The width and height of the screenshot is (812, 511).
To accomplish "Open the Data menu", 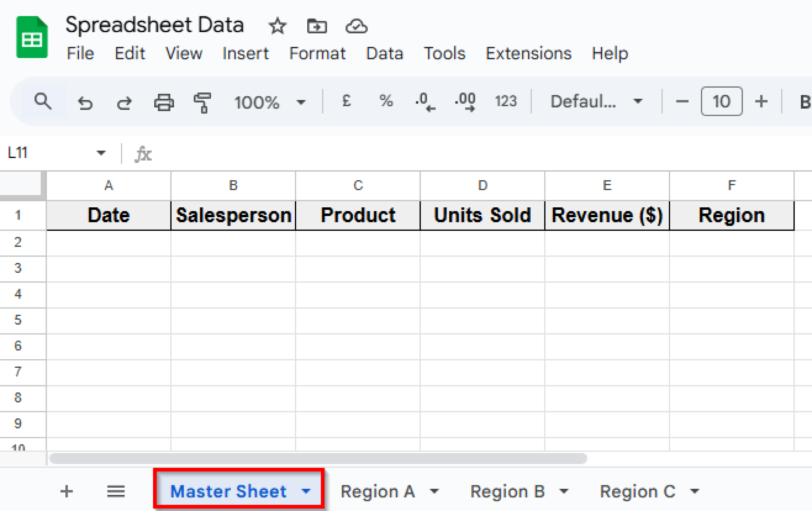I will click(384, 53).
